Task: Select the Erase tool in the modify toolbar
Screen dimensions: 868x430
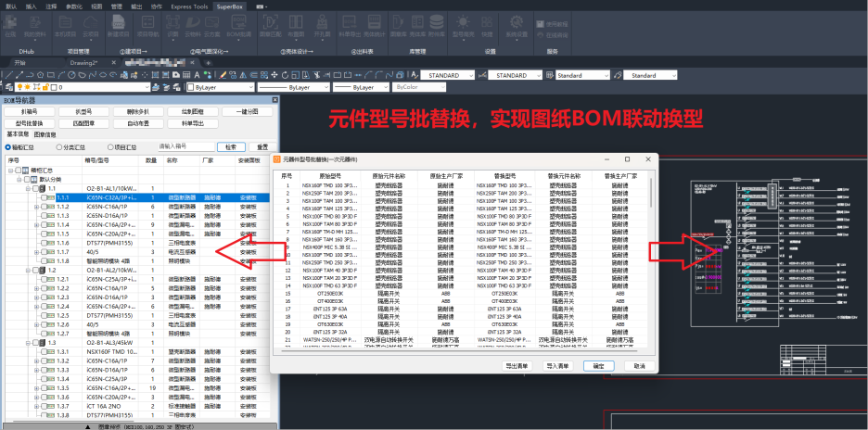Action: 223,75
